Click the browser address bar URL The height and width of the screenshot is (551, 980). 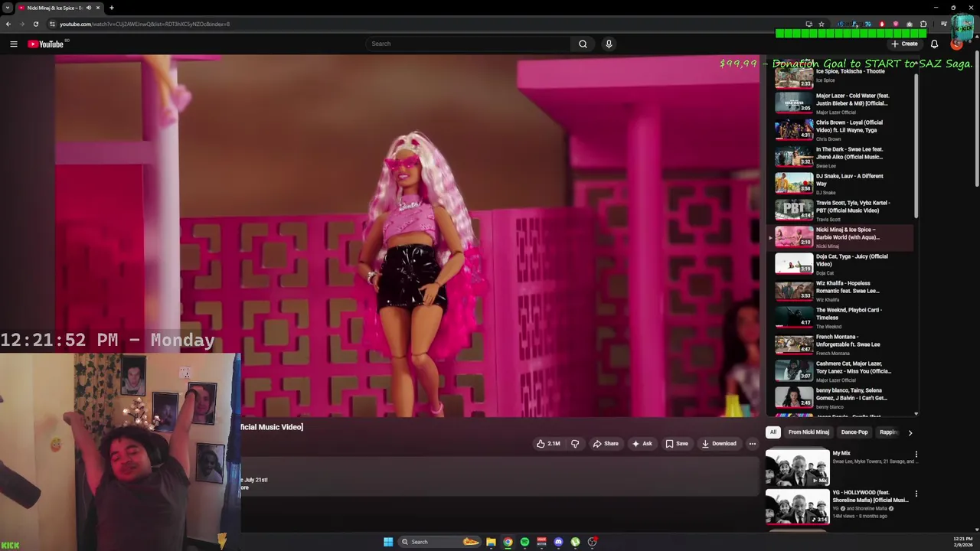(x=145, y=24)
